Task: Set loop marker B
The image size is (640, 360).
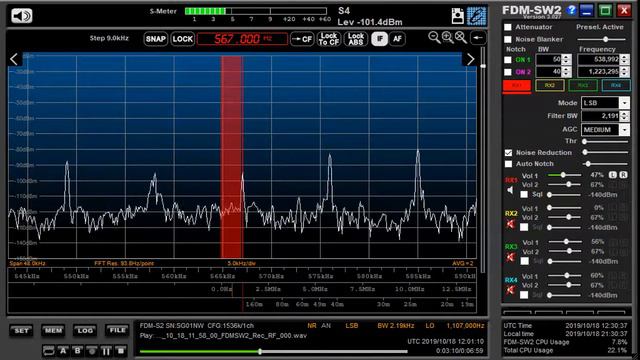Action: coord(78,351)
